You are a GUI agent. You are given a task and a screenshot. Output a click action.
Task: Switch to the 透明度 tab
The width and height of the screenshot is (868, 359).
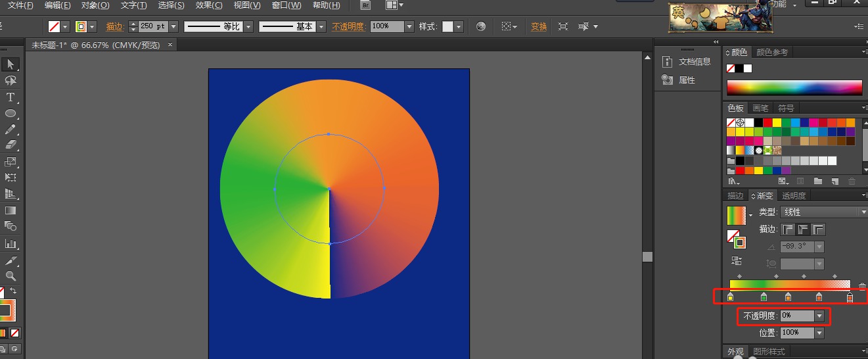point(793,195)
